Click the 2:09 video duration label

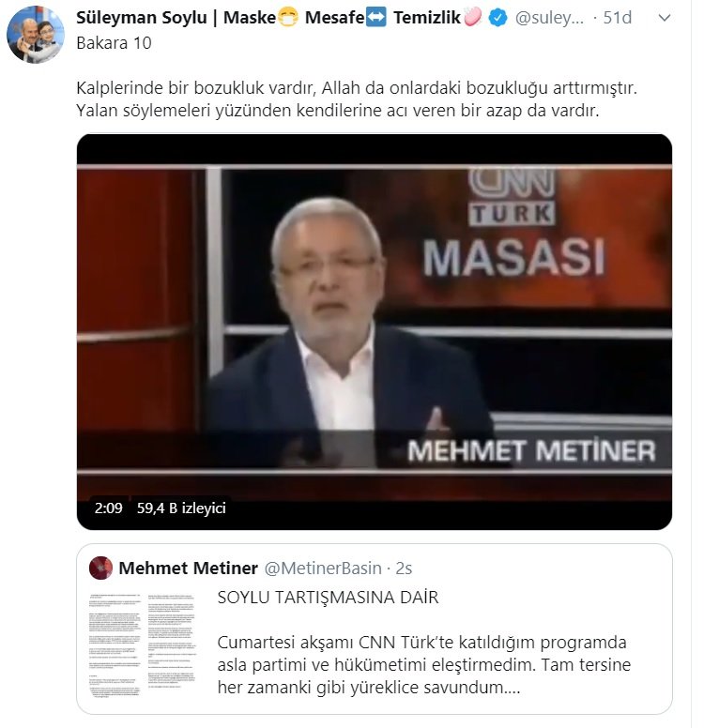[108, 508]
